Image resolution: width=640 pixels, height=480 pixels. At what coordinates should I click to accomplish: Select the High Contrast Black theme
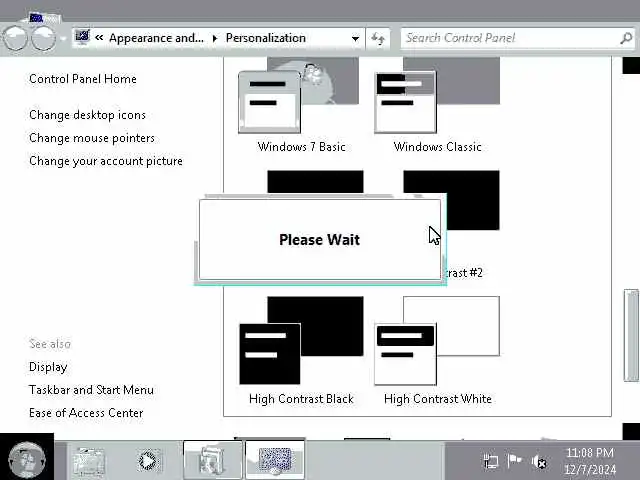(301, 351)
